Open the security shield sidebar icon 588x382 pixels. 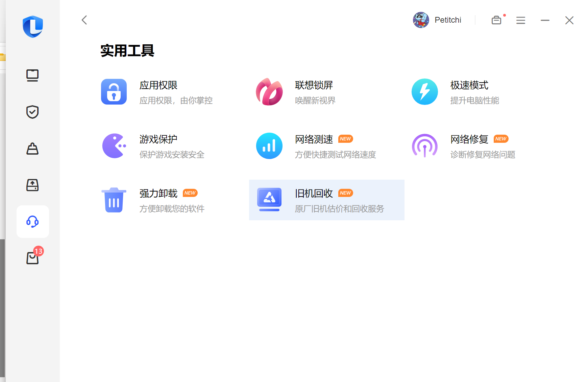32,112
